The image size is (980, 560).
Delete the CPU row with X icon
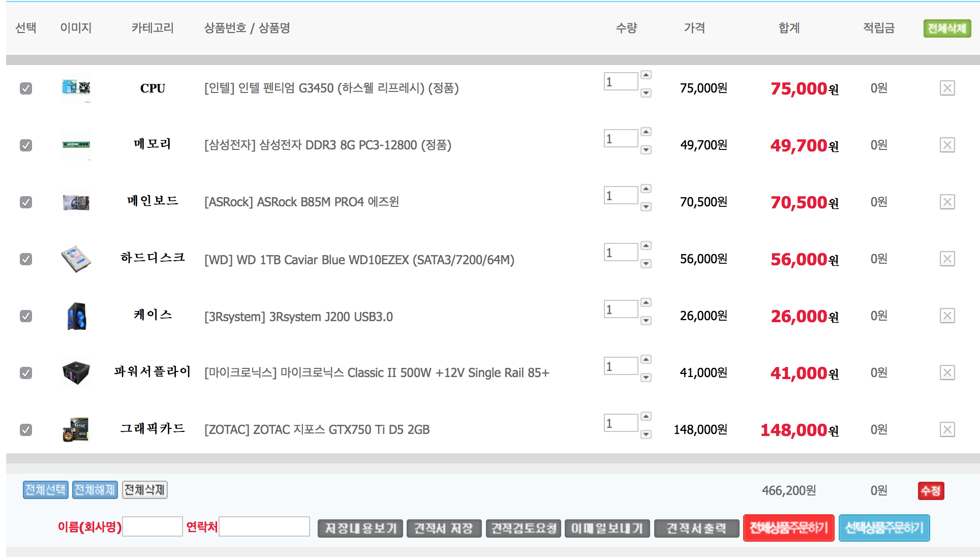click(x=947, y=88)
